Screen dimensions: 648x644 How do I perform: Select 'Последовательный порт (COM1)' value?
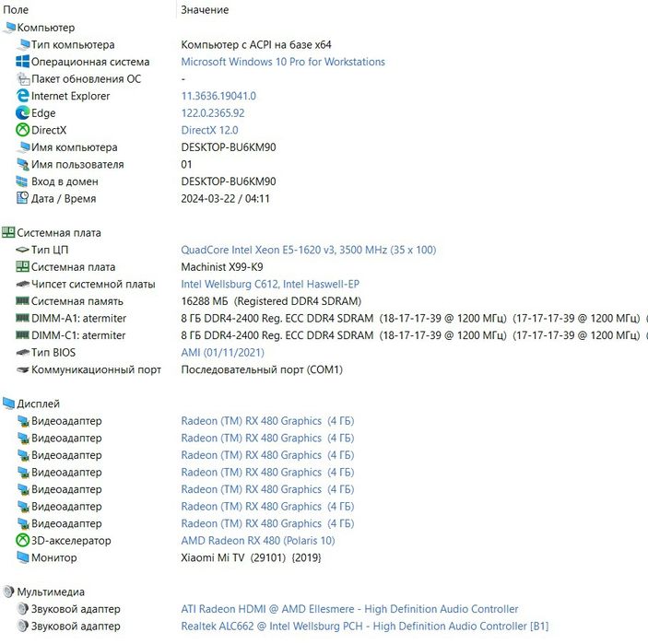point(262,369)
